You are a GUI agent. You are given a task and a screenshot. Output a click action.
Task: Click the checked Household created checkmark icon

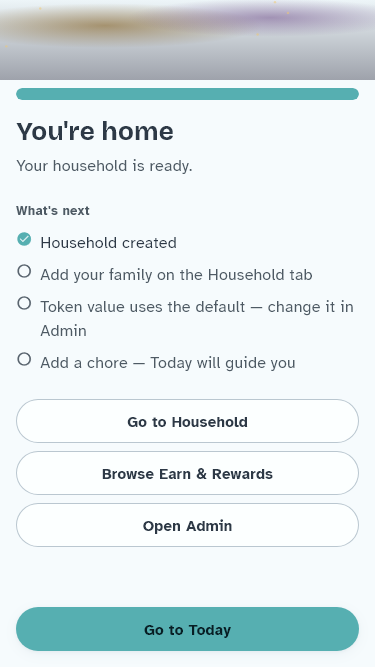coord(24,239)
